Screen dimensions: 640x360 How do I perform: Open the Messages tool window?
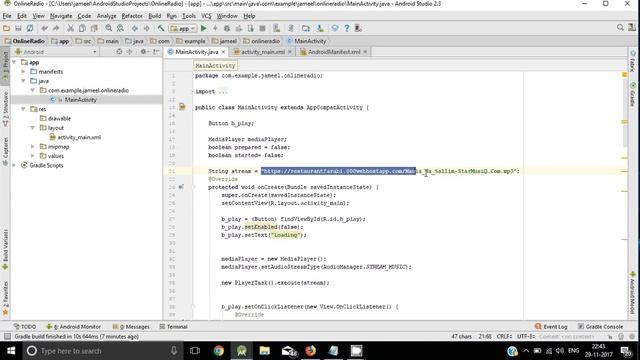[x=131, y=327]
